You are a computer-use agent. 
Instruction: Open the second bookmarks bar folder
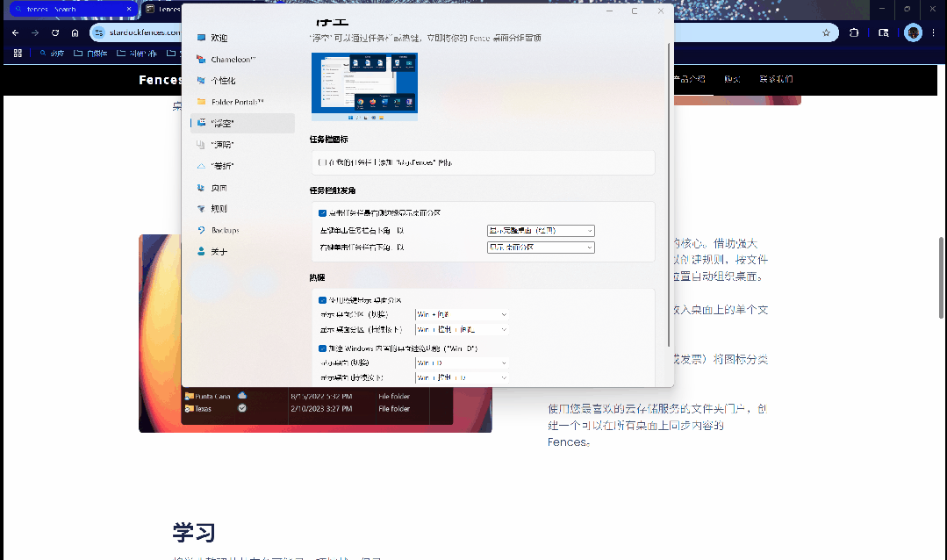click(137, 54)
